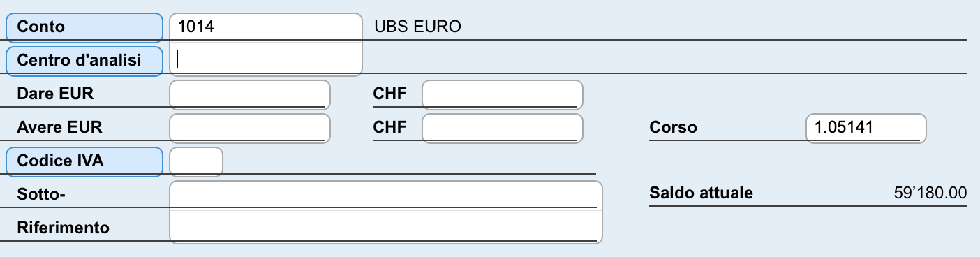Click the Riferimento text field
The width and height of the screenshot is (980, 257).
tap(386, 227)
